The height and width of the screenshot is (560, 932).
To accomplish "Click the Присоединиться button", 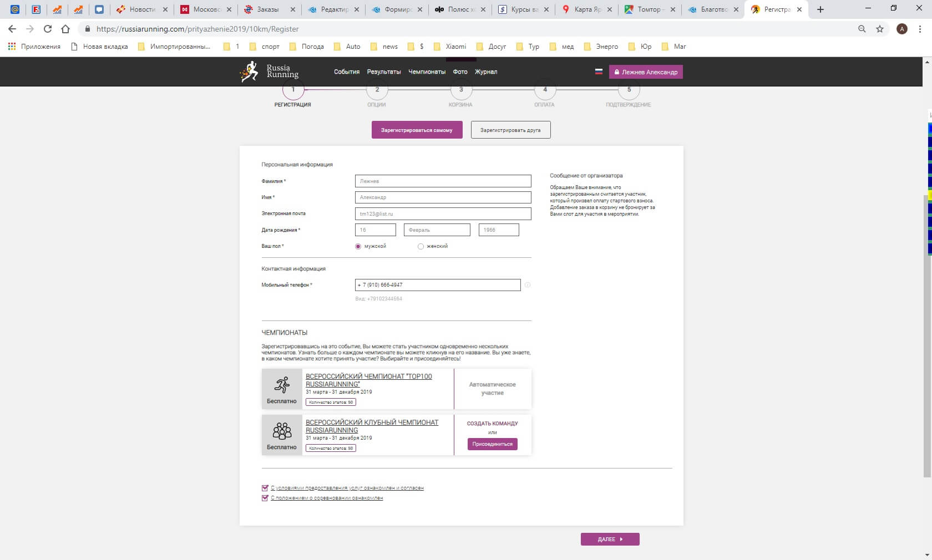I will pos(492,444).
